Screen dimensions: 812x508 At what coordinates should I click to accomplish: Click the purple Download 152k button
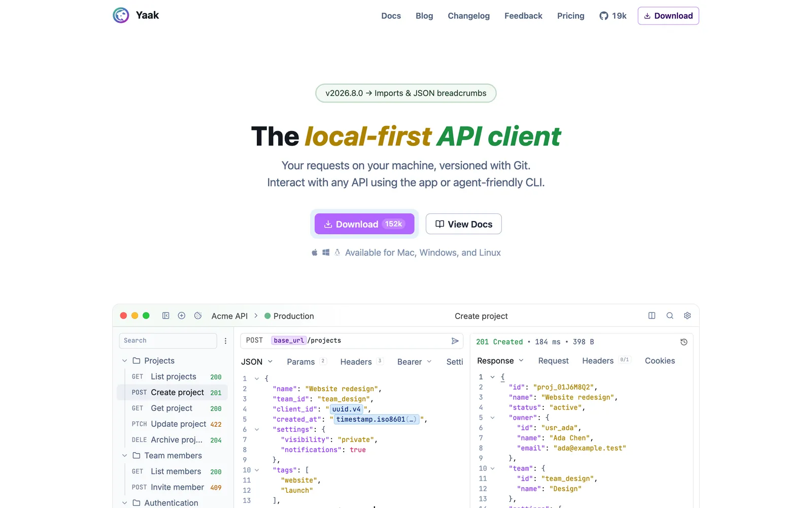pos(364,224)
